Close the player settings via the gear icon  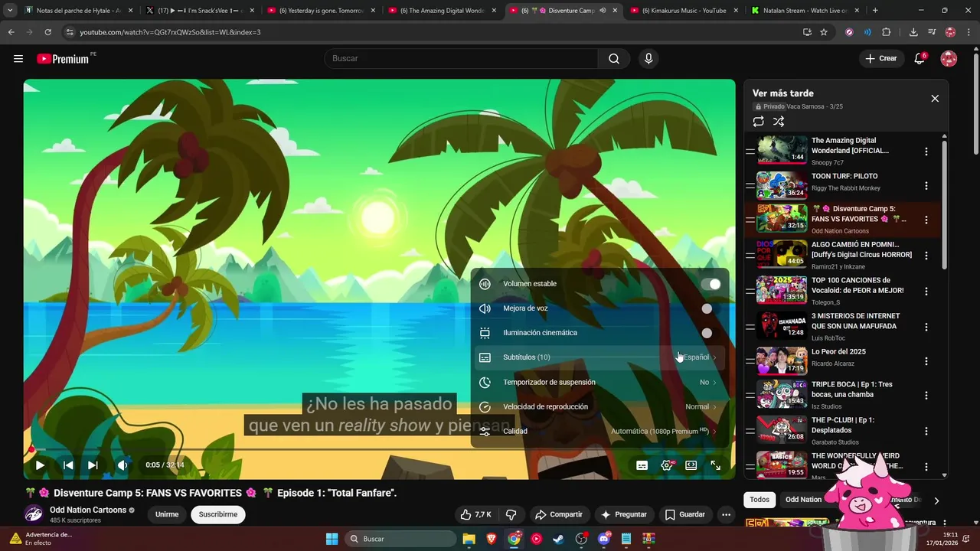[667, 465]
